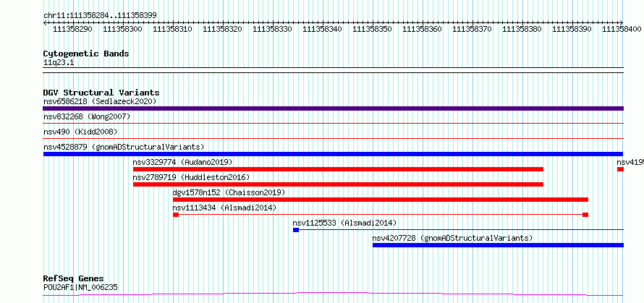This screenshot has width=644, height=303.
Task: Click ruler position 111358400
Action: click(622, 29)
